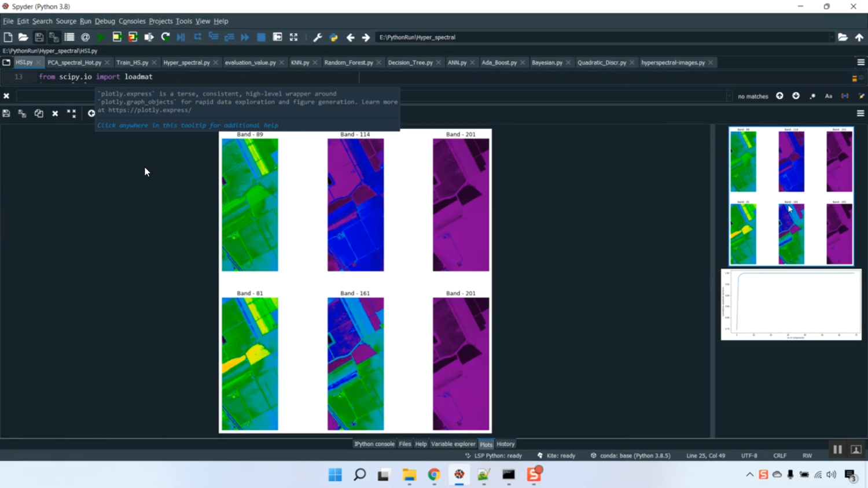The image size is (868, 488).
Task: Open the plots pane options hamburger menu
Action: click(x=860, y=113)
